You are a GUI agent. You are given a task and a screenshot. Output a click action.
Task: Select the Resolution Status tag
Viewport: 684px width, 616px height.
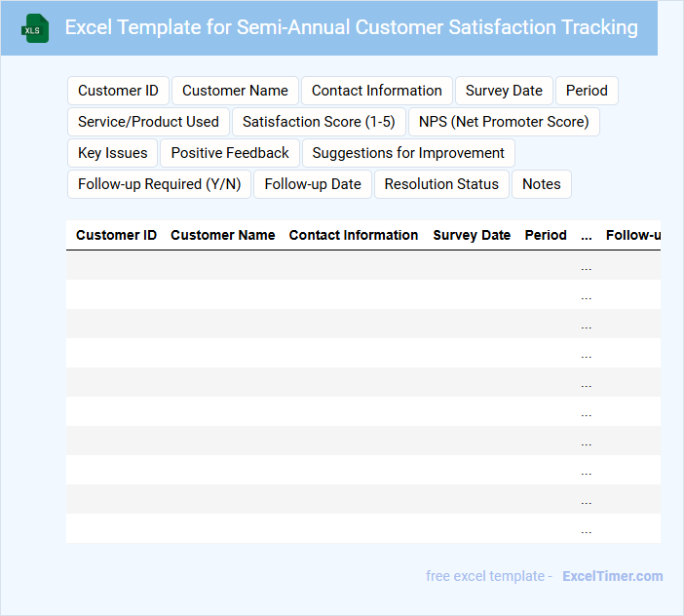[441, 184]
